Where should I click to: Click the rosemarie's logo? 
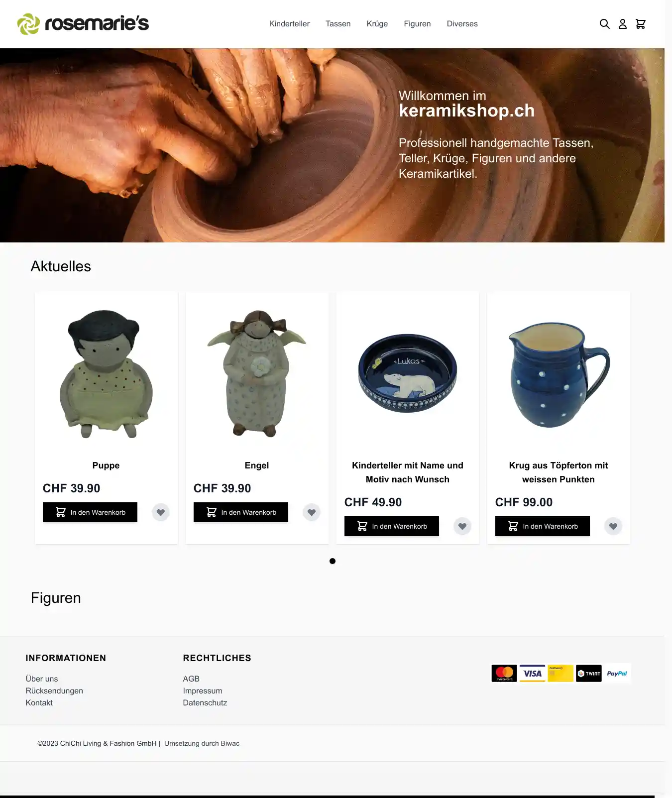83,24
